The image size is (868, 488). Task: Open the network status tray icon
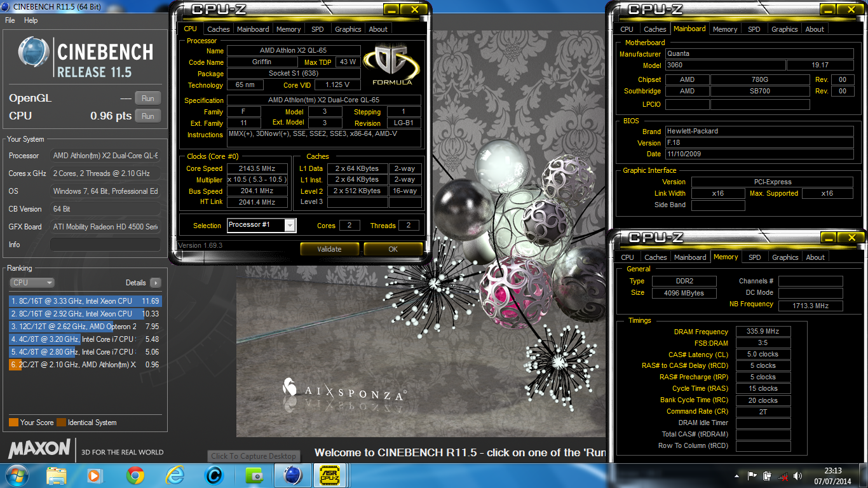coord(783,475)
